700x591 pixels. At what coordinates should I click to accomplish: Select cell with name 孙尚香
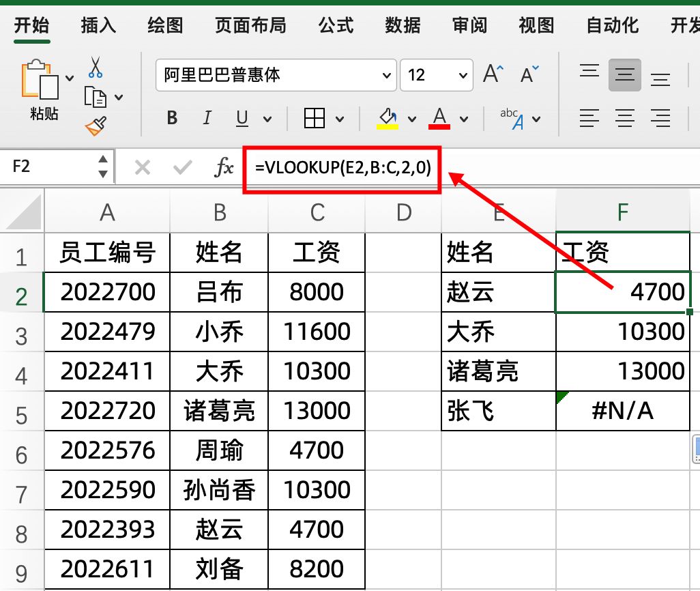click(x=219, y=490)
